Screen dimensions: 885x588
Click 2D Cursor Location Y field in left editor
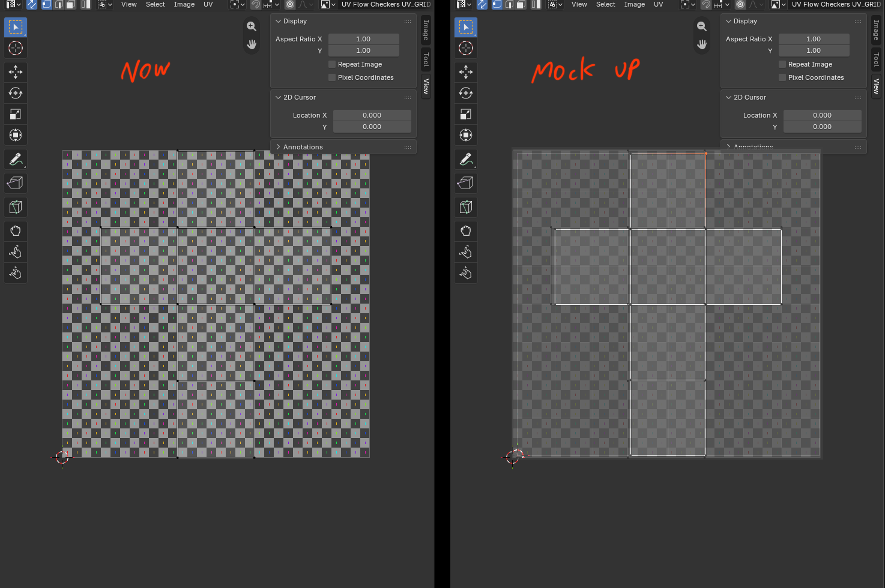(372, 127)
